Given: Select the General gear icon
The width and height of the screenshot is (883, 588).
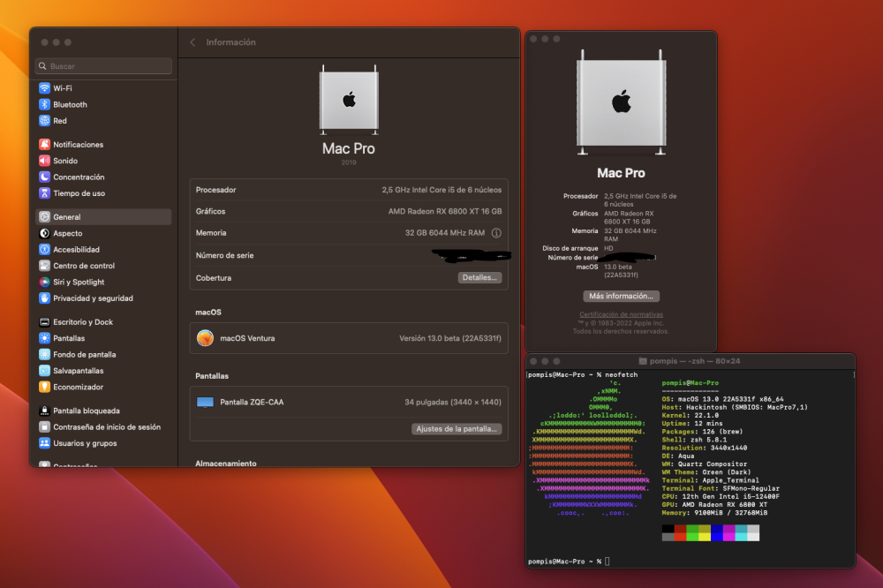Looking at the screenshot, I should (44, 217).
